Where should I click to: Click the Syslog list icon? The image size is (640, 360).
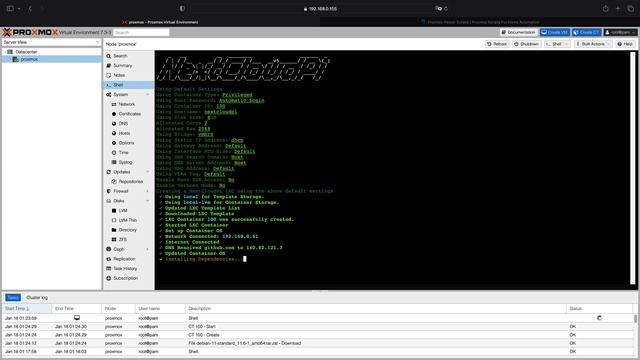pyautogui.click(x=114, y=162)
